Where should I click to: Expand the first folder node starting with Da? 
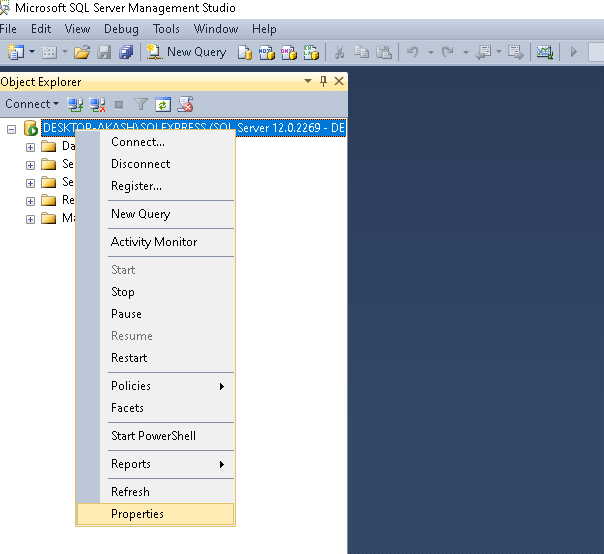tap(30, 147)
